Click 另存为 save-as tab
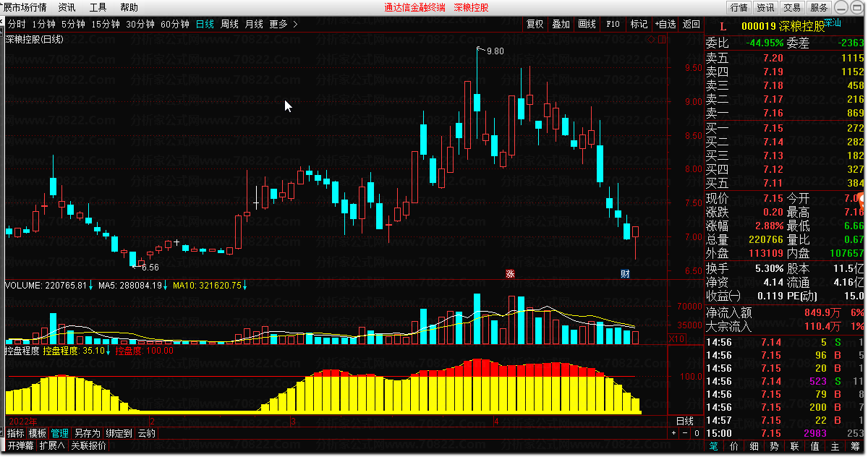Screen dimensions: 868x457 87,433
